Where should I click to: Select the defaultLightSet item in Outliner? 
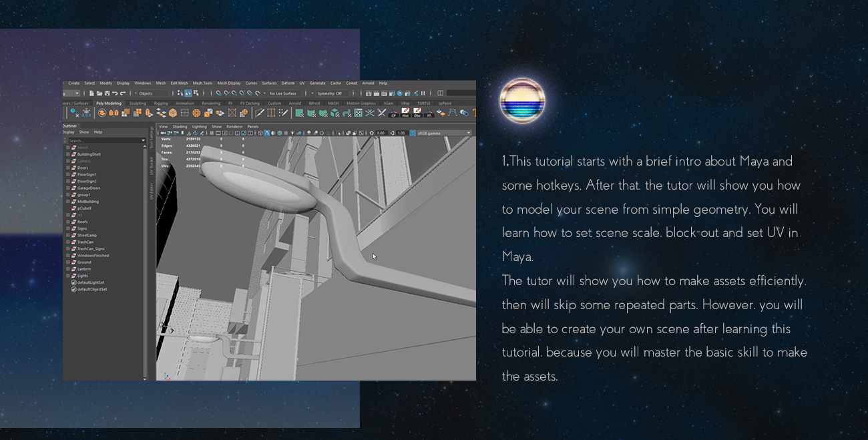(91, 282)
